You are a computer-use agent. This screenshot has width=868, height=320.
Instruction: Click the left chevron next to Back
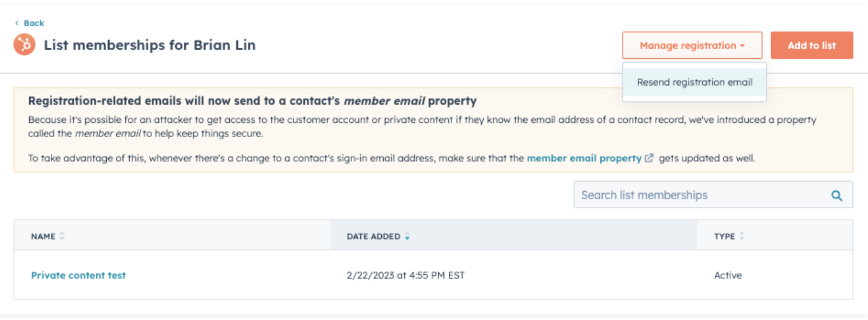[x=17, y=23]
